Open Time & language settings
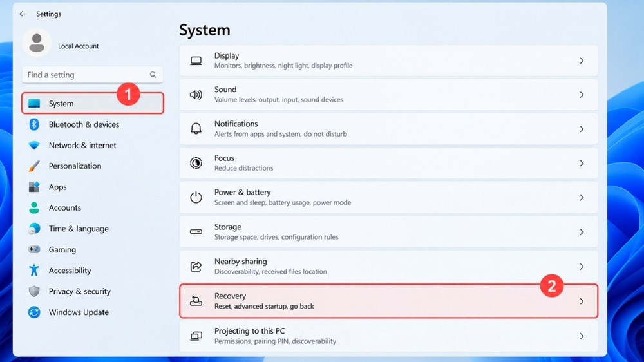The image size is (644, 362). (93, 229)
